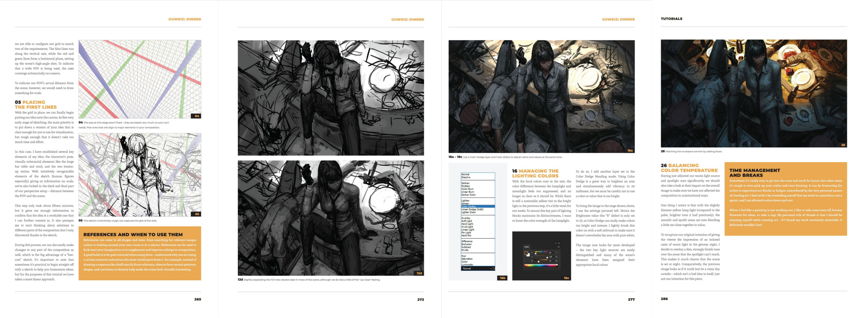This screenshot has width=868, height=318.
Task: Open the Color panel tab
Action: click(527, 247)
